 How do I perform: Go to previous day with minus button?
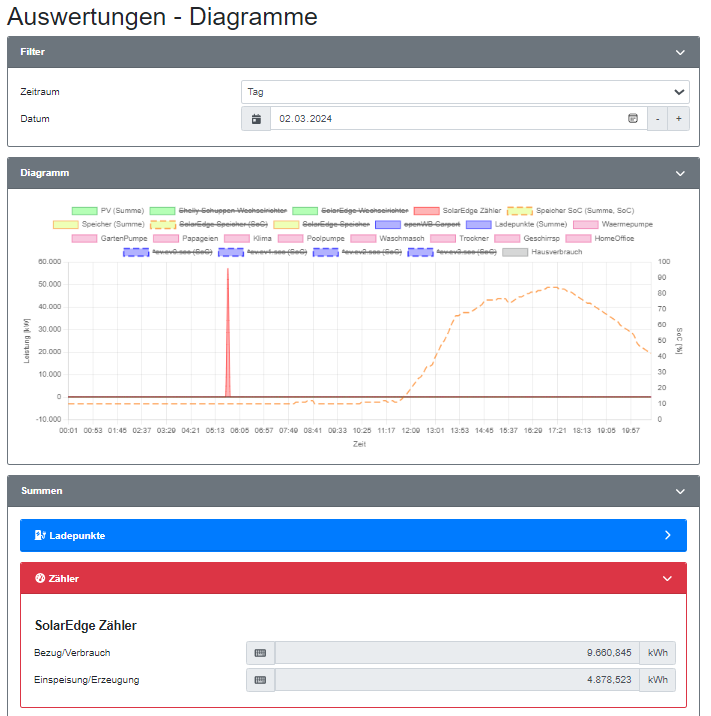(658, 119)
